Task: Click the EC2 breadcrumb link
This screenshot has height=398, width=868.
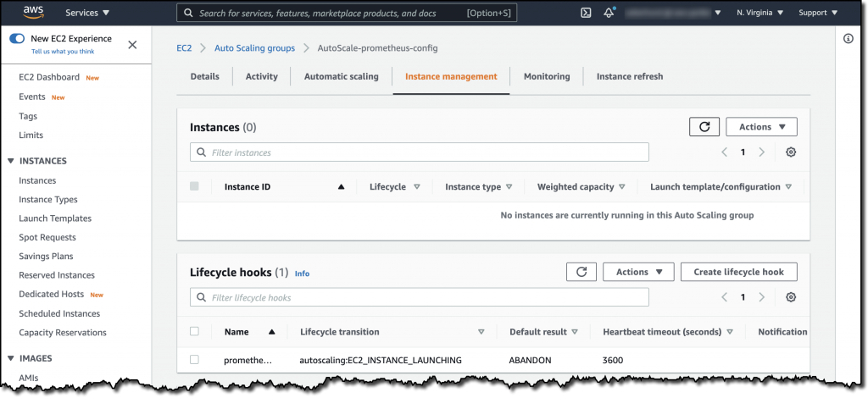Action: (x=184, y=48)
